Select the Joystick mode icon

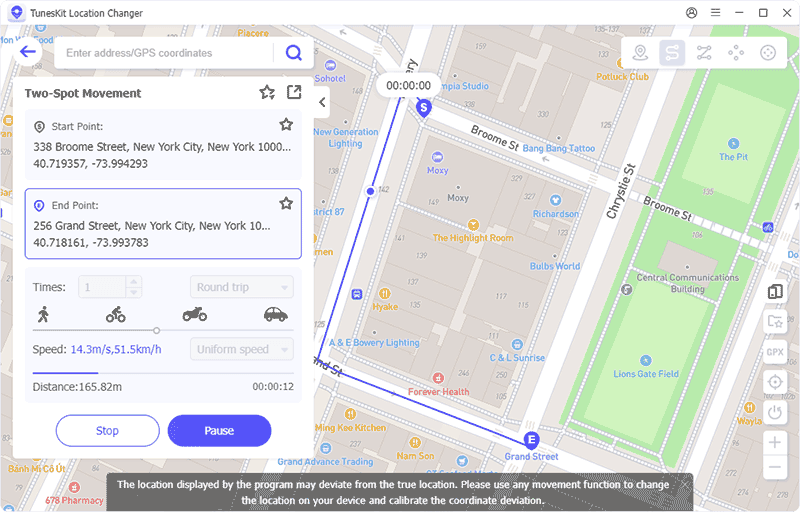pyautogui.click(x=768, y=53)
